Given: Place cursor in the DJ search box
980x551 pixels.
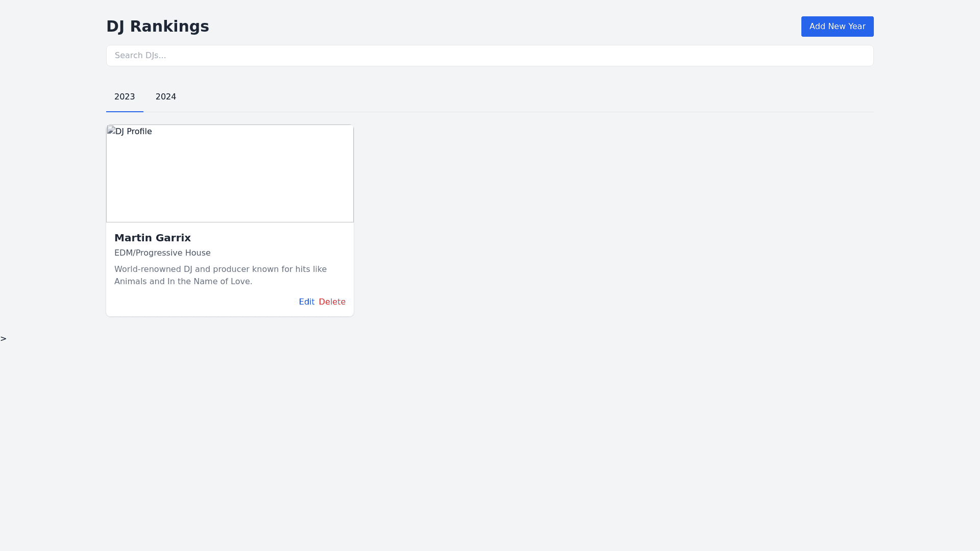Looking at the screenshot, I should pos(489,56).
